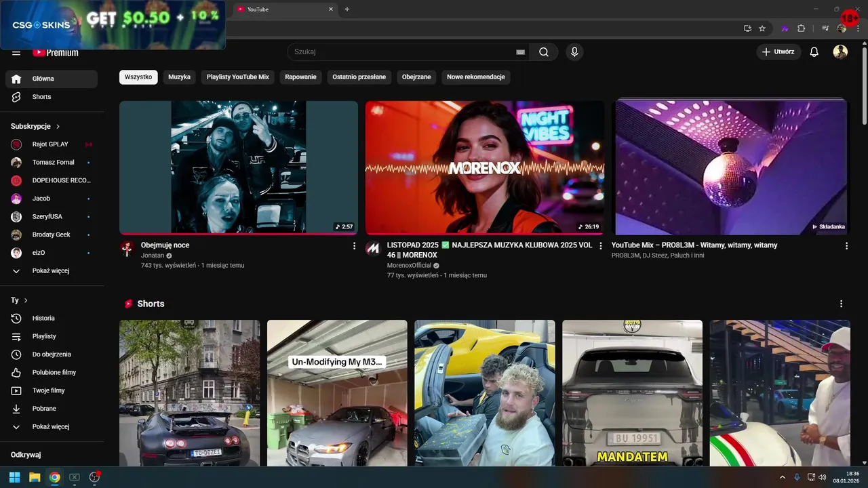This screenshot has height=488, width=868.
Task: Open Polubione filmy liked videos
Action: click(x=52, y=372)
